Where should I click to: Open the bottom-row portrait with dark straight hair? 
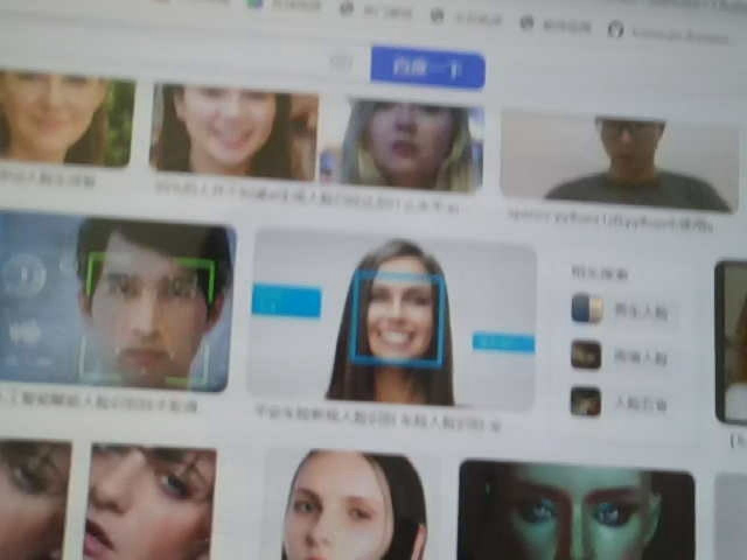pos(350,508)
